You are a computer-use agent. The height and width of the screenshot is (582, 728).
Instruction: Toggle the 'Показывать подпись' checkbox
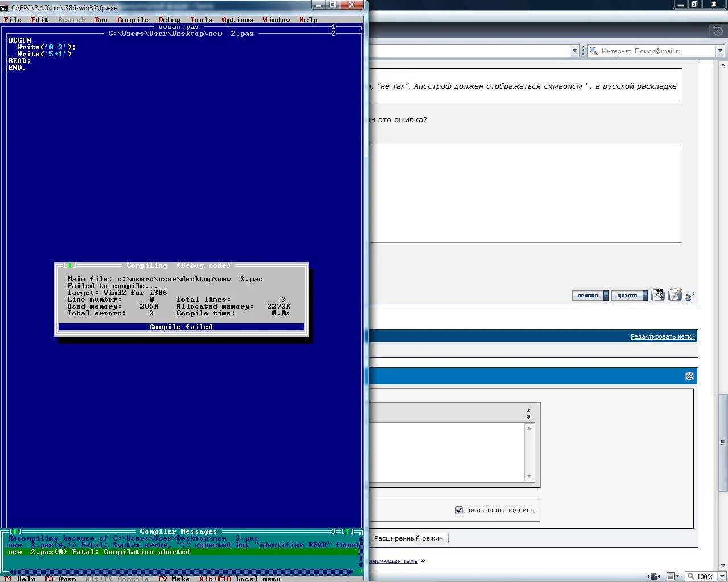point(459,510)
